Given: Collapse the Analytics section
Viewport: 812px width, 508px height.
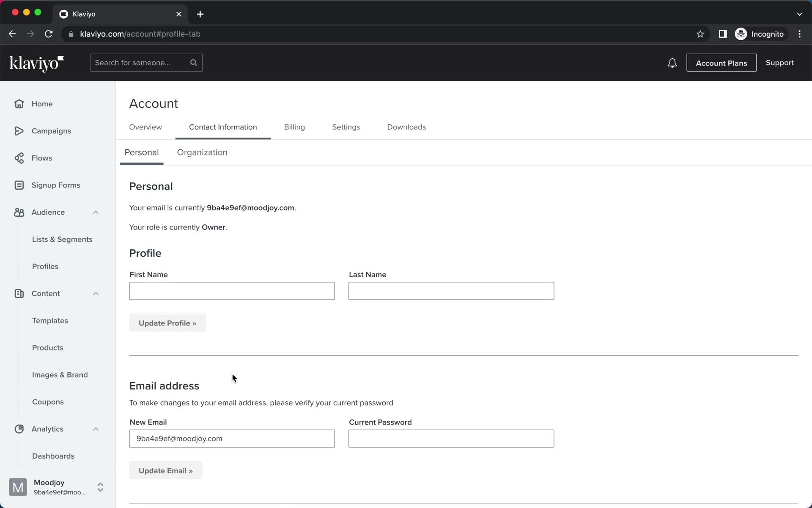Looking at the screenshot, I should pyautogui.click(x=96, y=429).
